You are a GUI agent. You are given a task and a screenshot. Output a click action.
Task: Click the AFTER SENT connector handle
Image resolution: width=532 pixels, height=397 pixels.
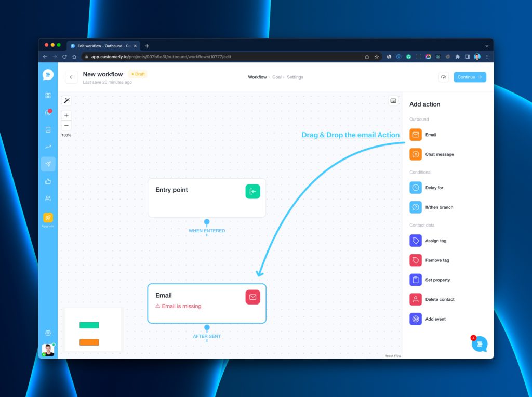click(207, 327)
